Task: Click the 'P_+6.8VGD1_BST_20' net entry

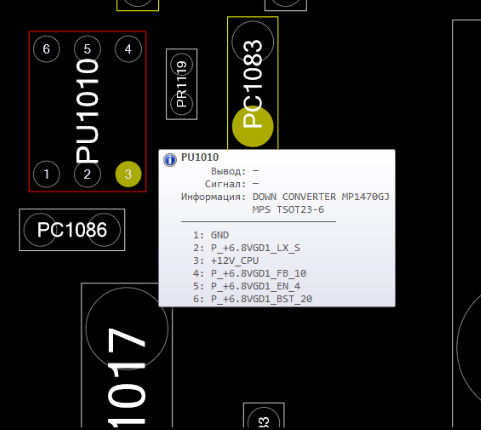Action: coord(261,299)
